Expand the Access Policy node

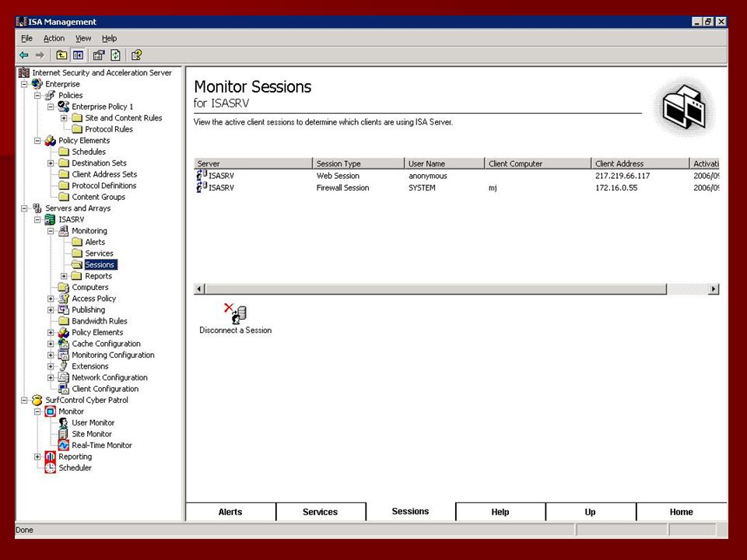tap(51, 299)
